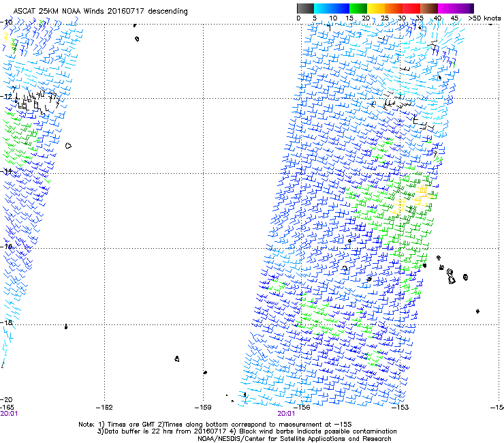The width and height of the screenshot is (504, 443).
Task: Click the purple '20:01' time under -156
Action: [286, 414]
